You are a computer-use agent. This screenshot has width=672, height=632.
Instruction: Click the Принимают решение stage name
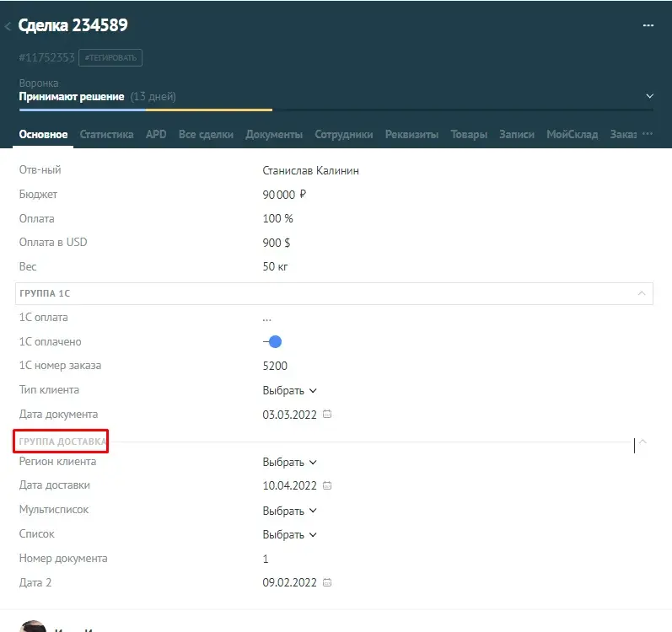click(x=72, y=96)
